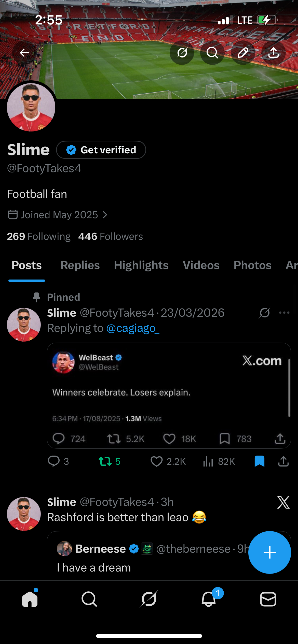Like the pinned post with 2.2K likes
This screenshot has width=298, height=644.
point(156,461)
